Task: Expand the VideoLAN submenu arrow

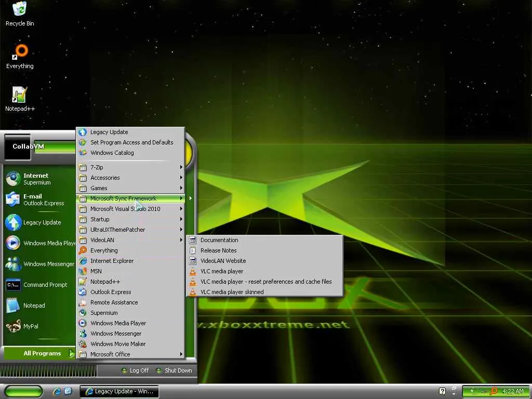Action: click(181, 240)
